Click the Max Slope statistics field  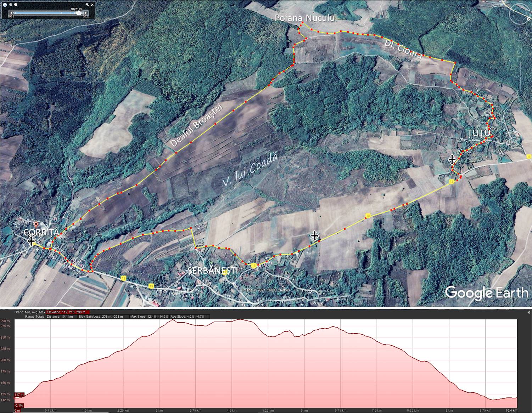pos(149,317)
